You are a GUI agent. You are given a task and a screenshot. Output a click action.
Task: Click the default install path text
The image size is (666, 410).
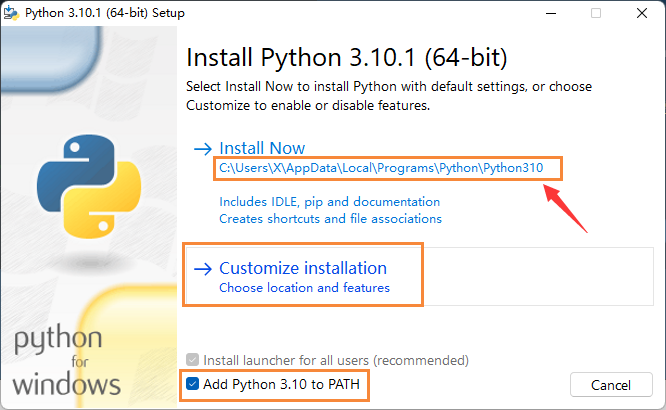pyautogui.click(x=381, y=168)
